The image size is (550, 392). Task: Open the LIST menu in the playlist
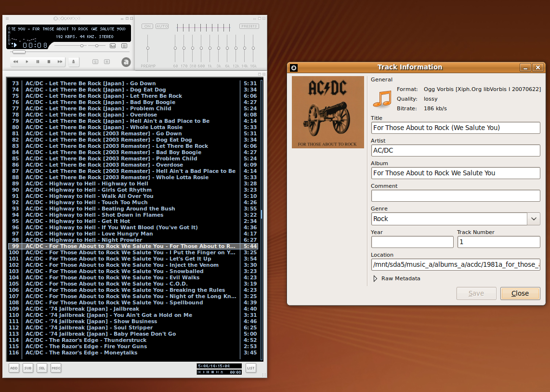pyautogui.click(x=251, y=368)
